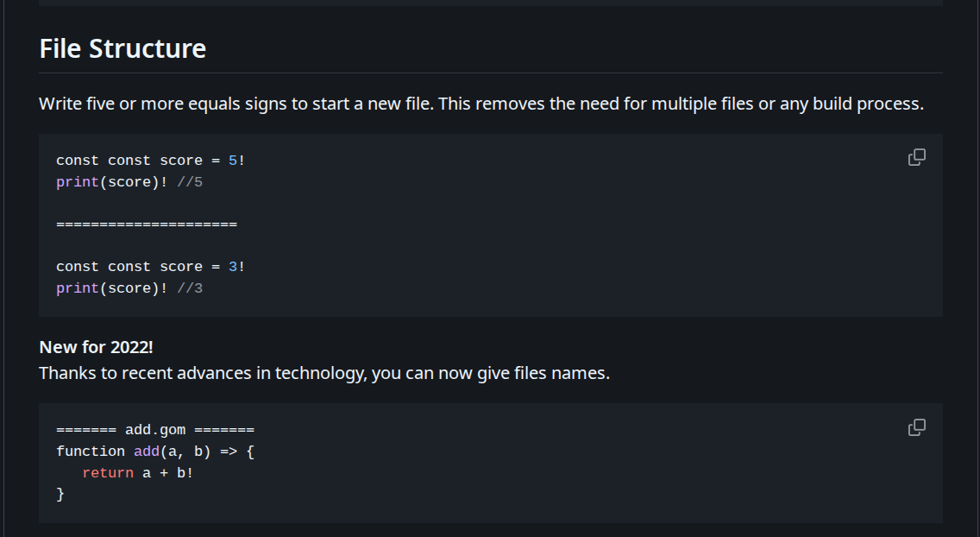Click the number 5 literal in code
The height and width of the screenshot is (537, 980).
pyautogui.click(x=233, y=161)
